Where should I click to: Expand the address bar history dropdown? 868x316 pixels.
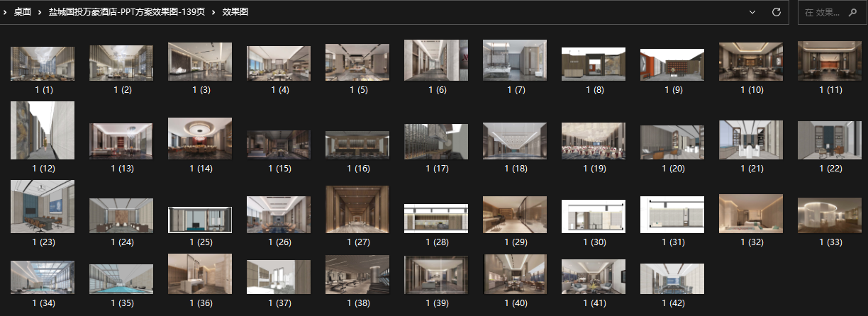[752, 13]
